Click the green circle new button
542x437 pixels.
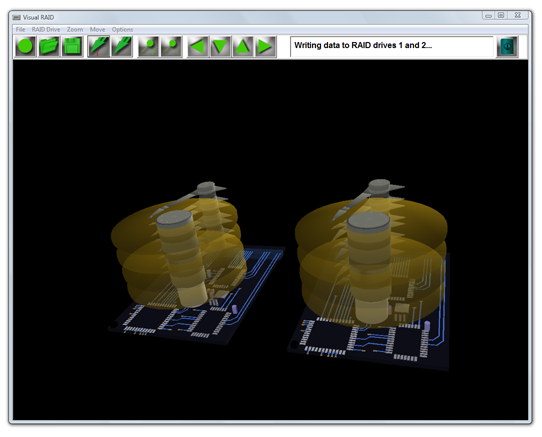click(x=25, y=46)
